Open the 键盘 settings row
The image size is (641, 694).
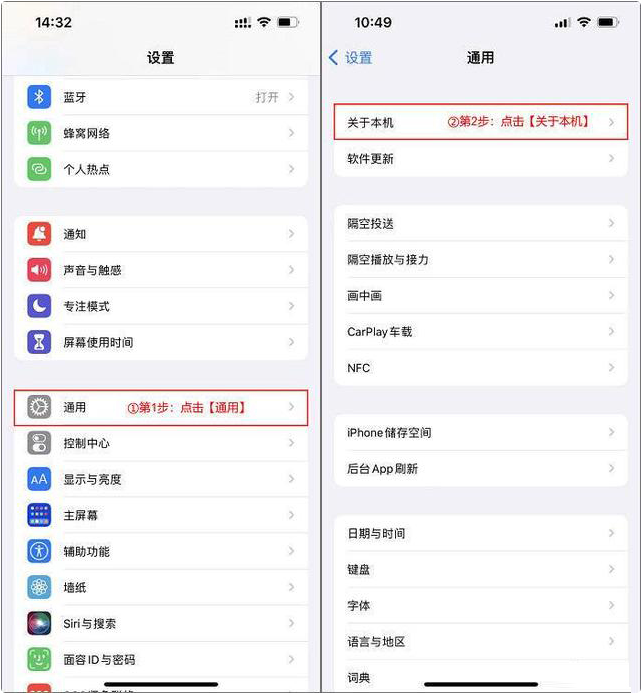pos(481,569)
